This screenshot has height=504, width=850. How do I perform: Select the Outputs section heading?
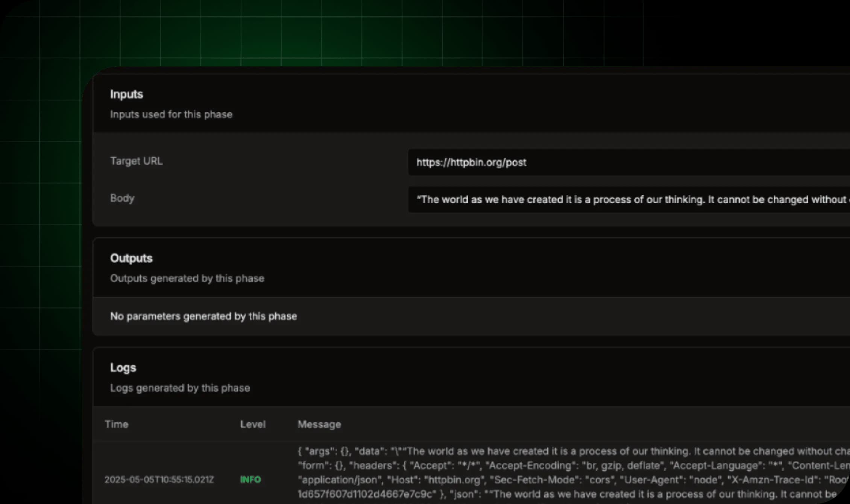[x=131, y=258]
